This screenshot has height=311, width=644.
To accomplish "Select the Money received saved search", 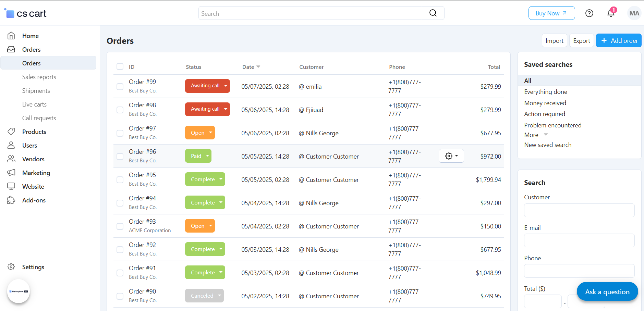I will coord(545,103).
